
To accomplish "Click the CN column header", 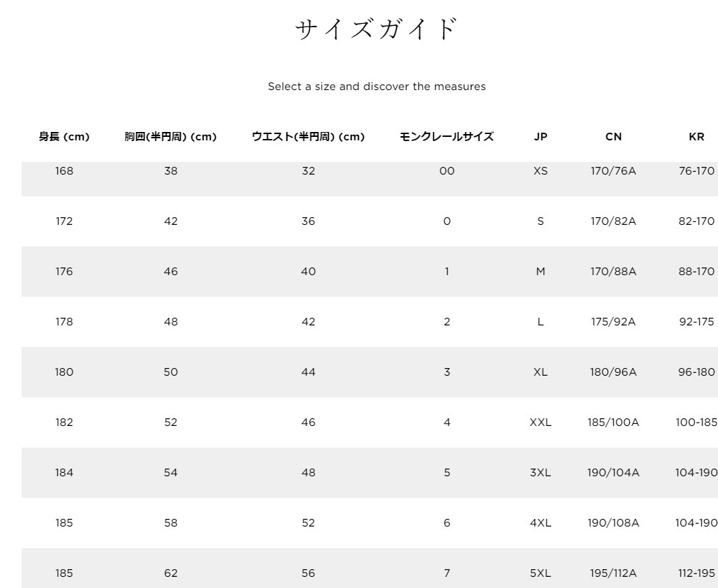I will point(613,137).
